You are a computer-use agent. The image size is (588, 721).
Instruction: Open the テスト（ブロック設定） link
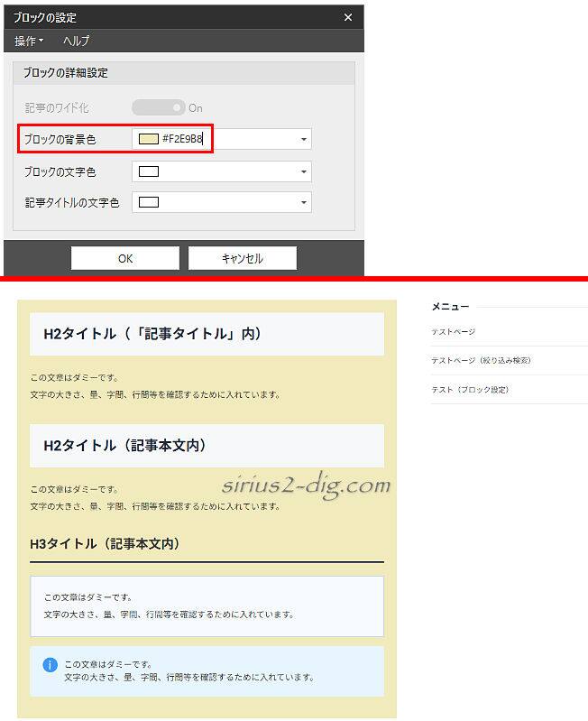point(470,390)
